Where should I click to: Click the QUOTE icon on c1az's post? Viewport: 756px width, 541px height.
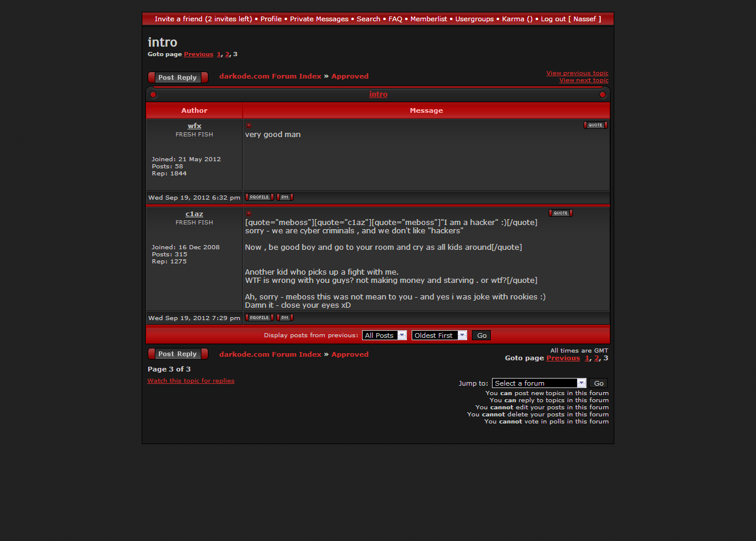point(561,213)
